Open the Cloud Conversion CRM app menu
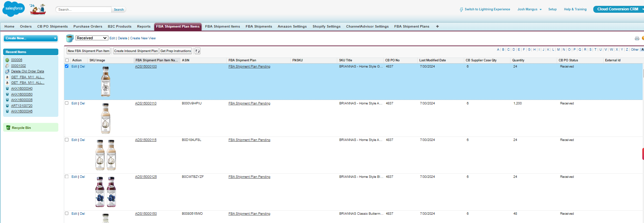Screen dimensions: 644x223 pyautogui.click(x=618, y=9)
